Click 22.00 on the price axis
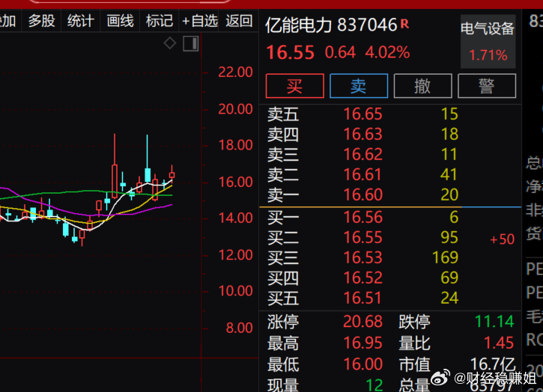 pos(235,73)
